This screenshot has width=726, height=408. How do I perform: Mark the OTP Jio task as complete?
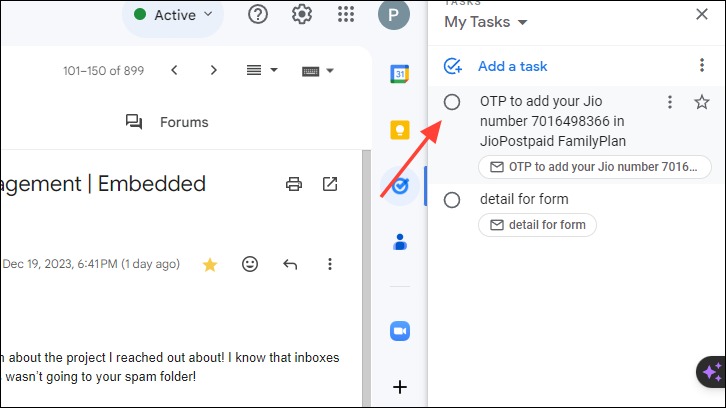(452, 102)
